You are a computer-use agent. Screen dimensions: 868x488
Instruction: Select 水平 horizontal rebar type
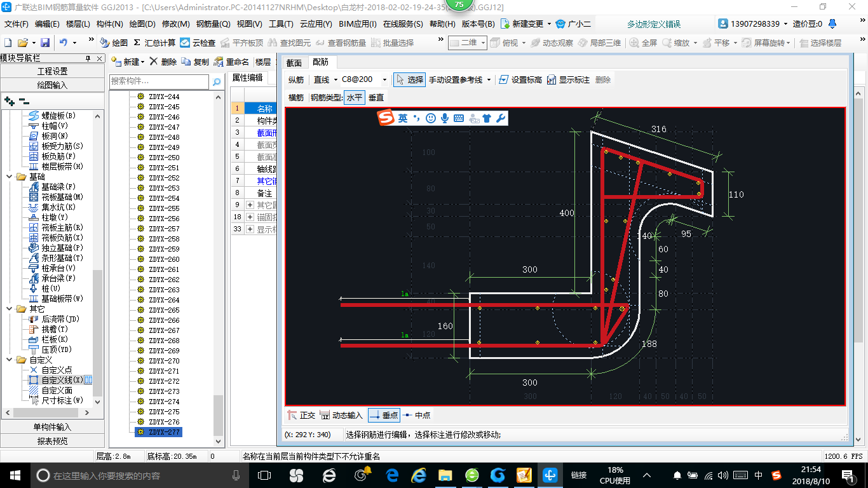[354, 98]
